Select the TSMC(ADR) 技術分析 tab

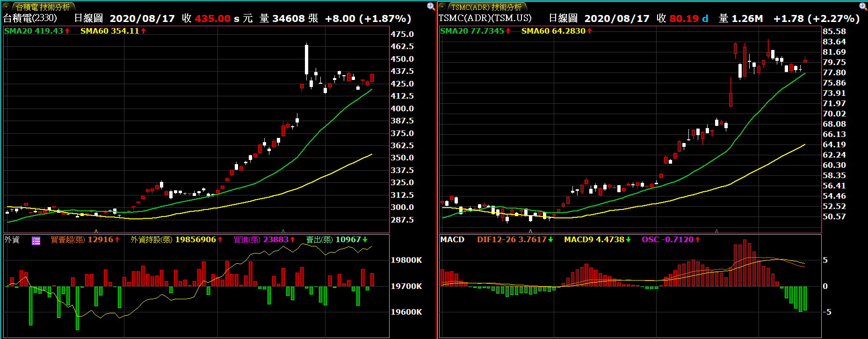[486, 7]
